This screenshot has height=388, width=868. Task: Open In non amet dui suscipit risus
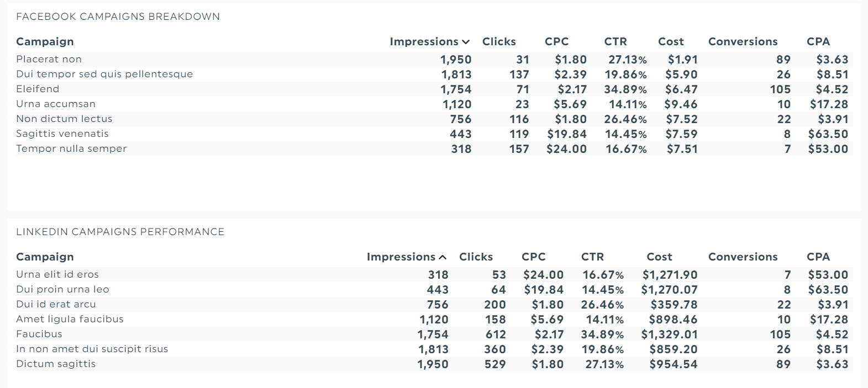[434, 349]
